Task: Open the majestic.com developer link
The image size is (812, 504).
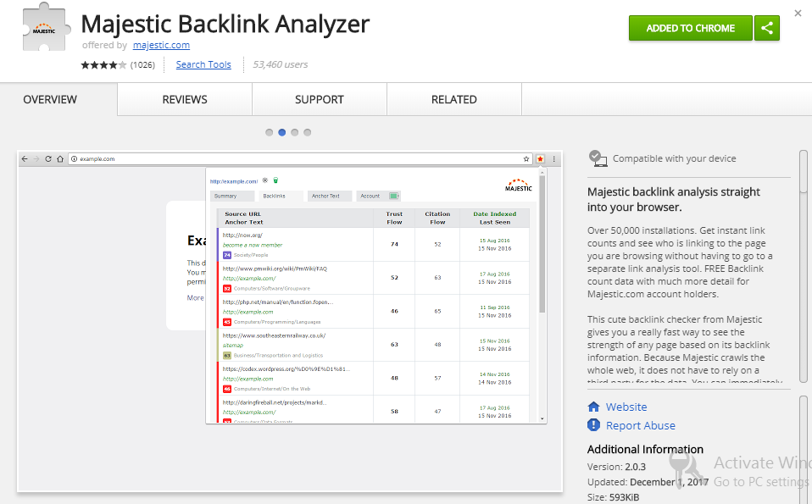Action: click(162, 45)
